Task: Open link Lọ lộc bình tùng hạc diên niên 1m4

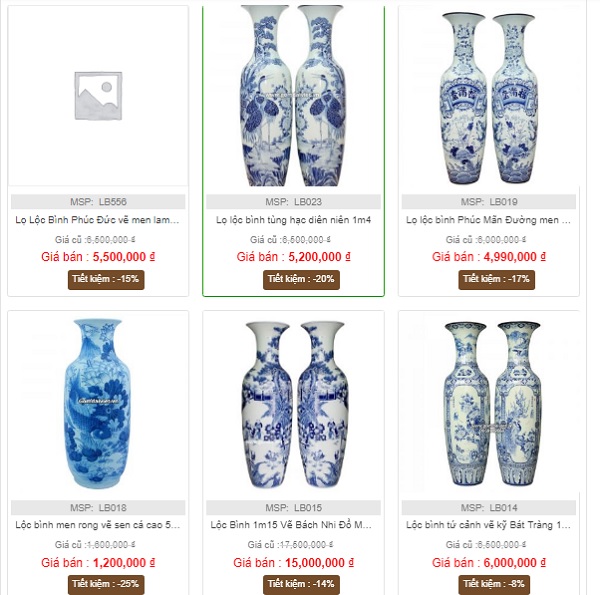Action: (x=293, y=220)
